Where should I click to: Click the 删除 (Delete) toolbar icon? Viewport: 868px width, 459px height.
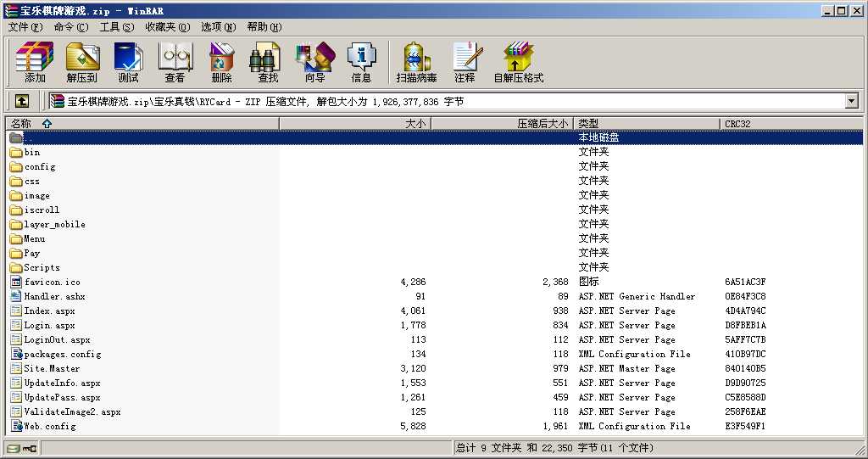pyautogui.click(x=221, y=62)
